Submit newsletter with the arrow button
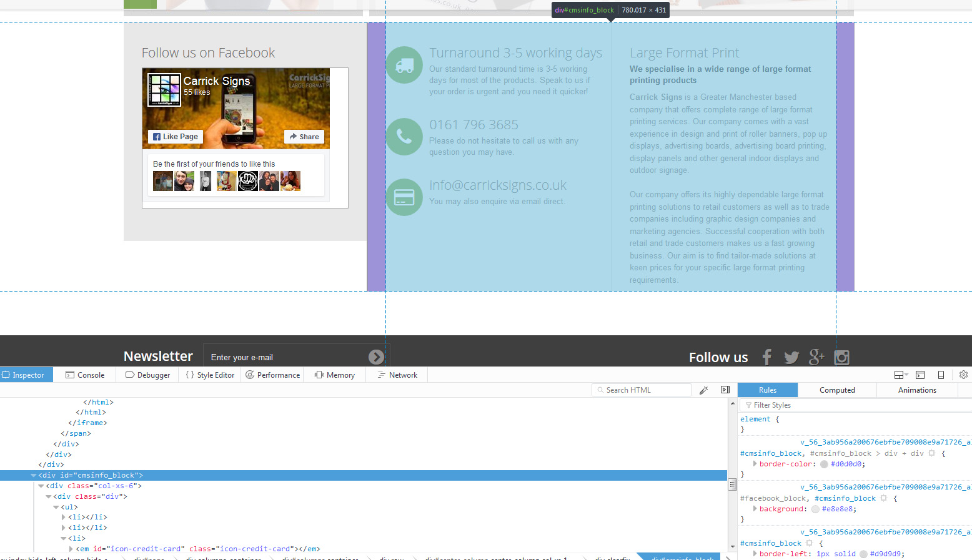This screenshot has width=972, height=560. 376,356
